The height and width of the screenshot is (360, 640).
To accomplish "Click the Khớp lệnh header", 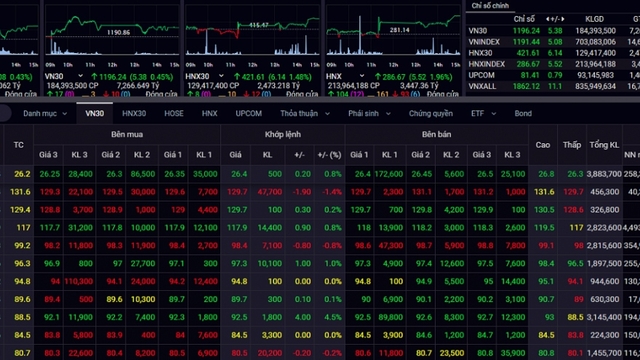I will [283, 134].
